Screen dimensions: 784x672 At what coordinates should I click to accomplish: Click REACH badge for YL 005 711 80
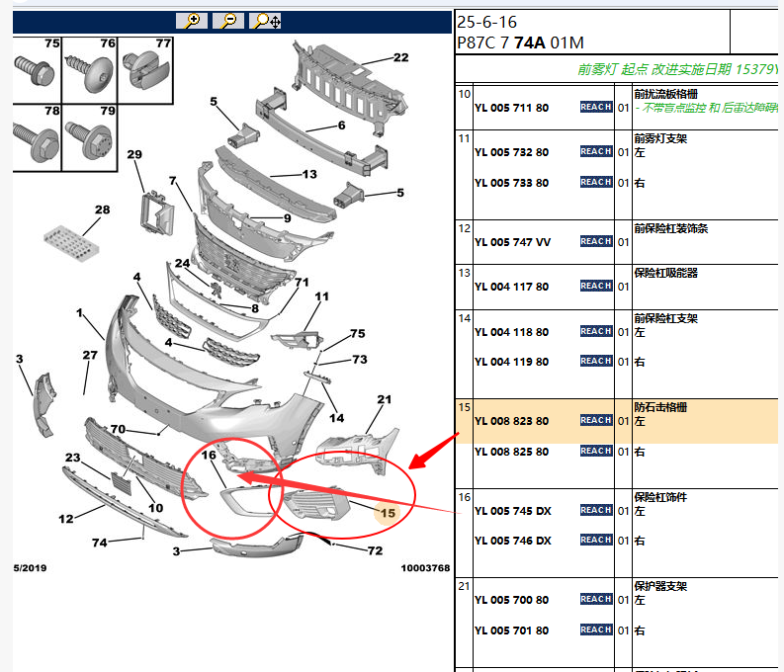[596, 107]
